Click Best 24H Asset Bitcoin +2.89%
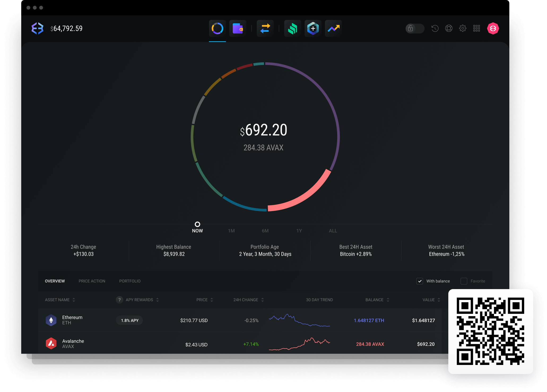547x392 pixels. point(356,250)
